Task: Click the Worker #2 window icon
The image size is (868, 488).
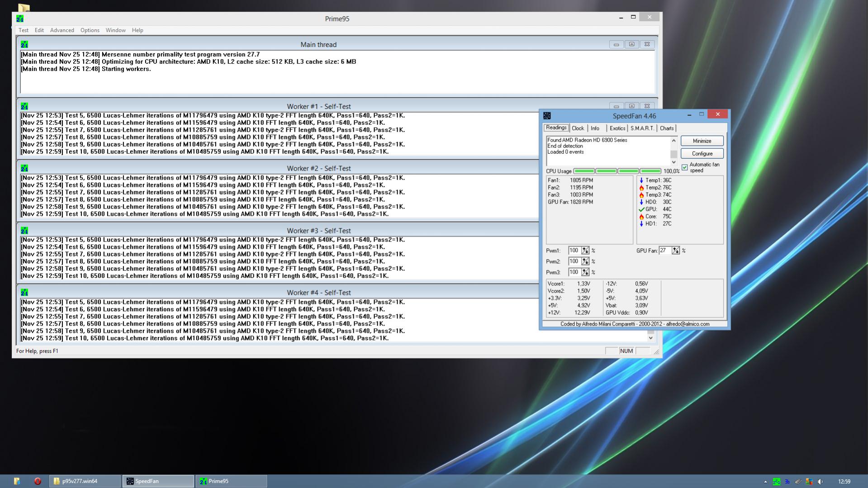Action: (x=24, y=168)
